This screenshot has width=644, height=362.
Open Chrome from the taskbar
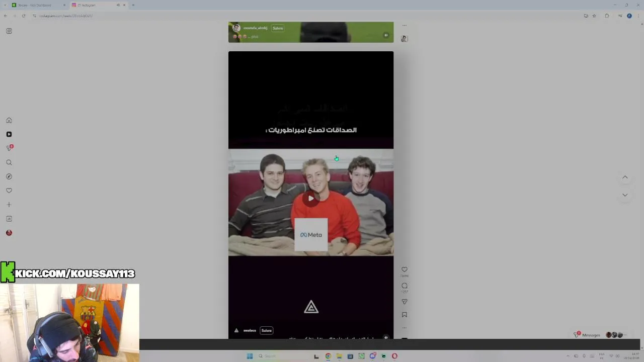[x=328, y=356]
